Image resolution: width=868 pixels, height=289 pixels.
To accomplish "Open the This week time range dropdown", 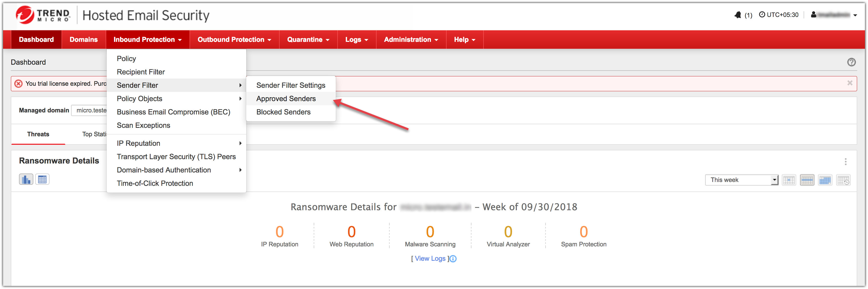I will click(x=742, y=180).
